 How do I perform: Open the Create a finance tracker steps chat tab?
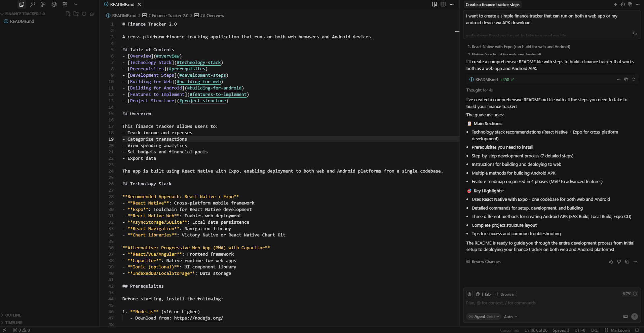(x=492, y=5)
